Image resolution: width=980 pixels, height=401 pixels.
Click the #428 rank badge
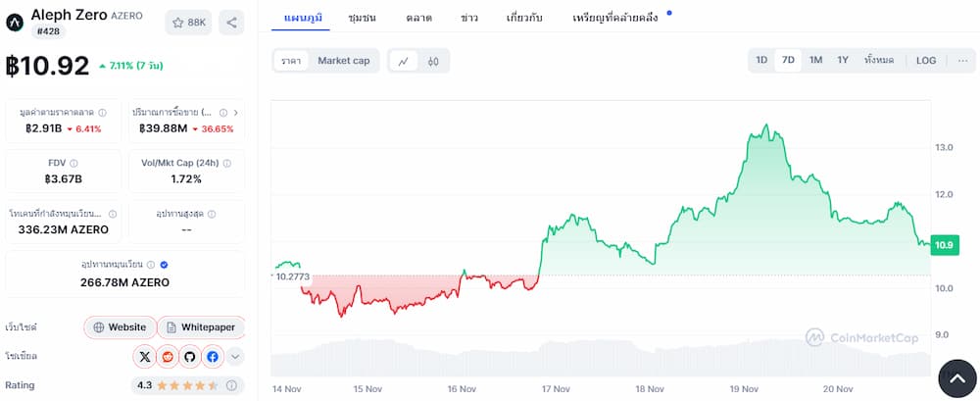point(48,30)
